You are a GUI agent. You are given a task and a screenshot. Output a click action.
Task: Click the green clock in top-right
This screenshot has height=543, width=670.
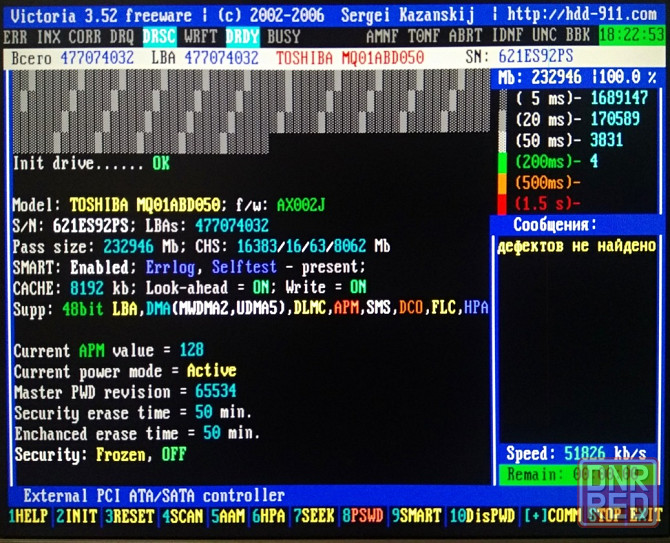(x=631, y=36)
